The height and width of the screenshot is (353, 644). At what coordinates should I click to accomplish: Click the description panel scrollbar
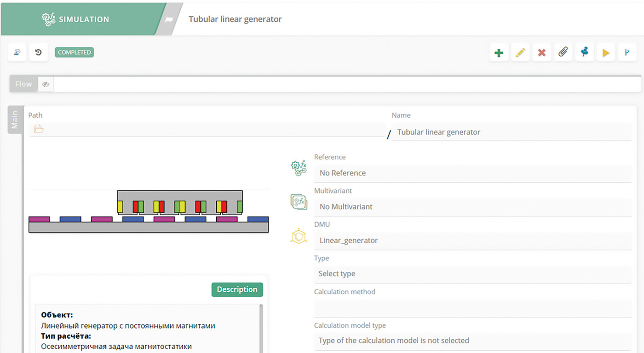pos(261,328)
